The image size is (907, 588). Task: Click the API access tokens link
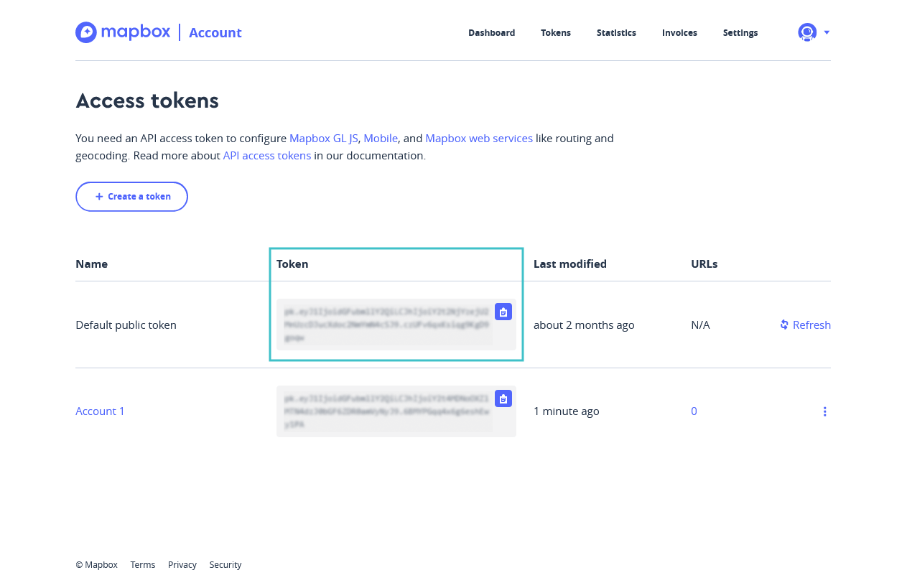266,155
